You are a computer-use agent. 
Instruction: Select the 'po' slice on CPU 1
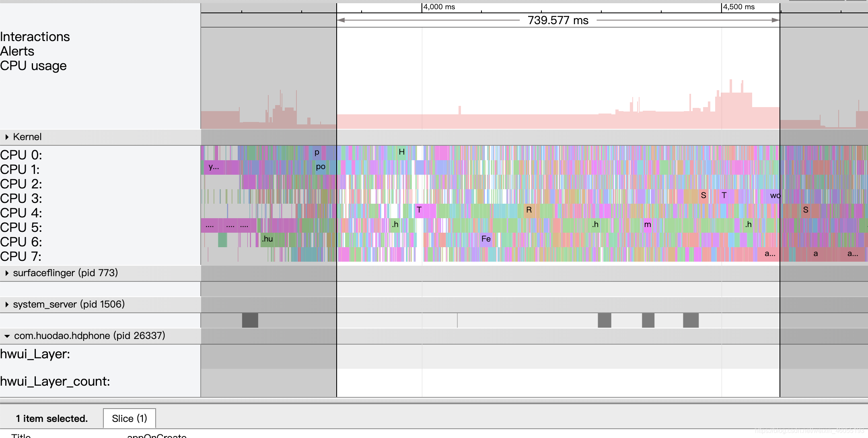click(321, 167)
